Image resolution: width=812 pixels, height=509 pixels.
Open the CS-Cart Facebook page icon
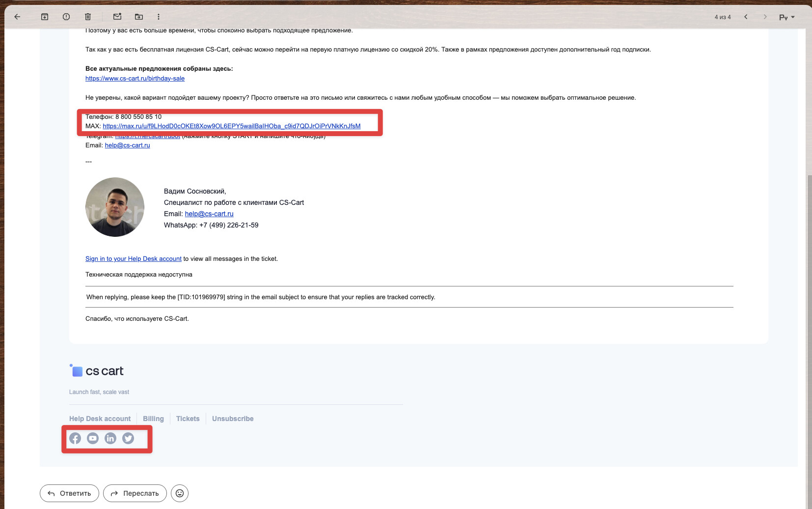pyautogui.click(x=75, y=438)
